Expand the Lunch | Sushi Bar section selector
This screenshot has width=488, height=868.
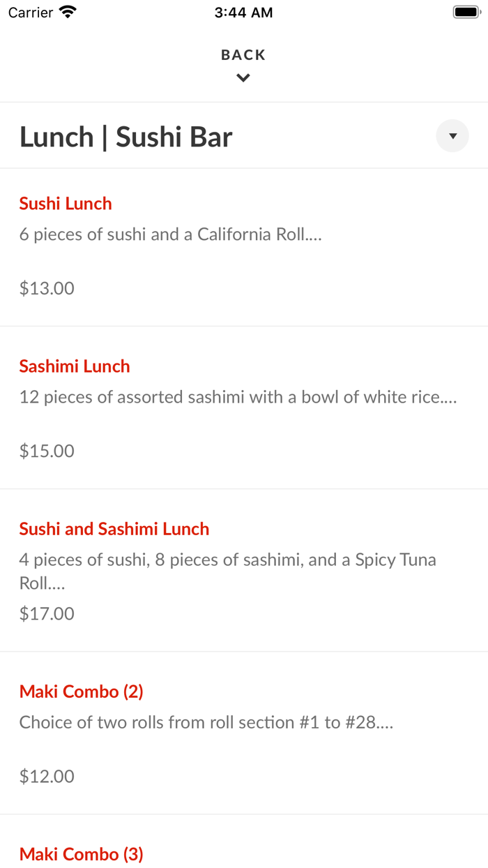(x=452, y=135)
